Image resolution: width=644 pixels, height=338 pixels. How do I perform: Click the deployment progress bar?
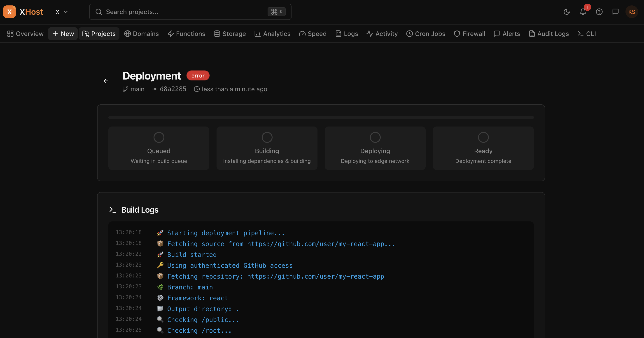[x=321, y=117]
